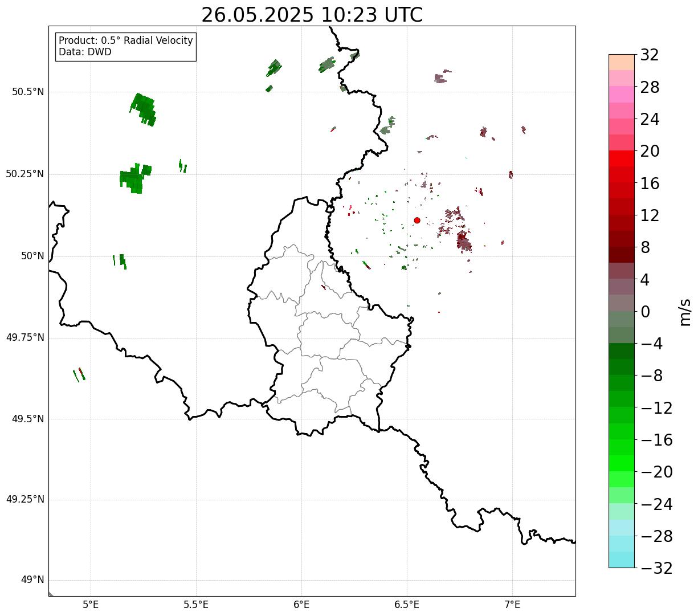
Task: Click the colorbar value −32
Action: pyautogui.click(x=656, y=568)
